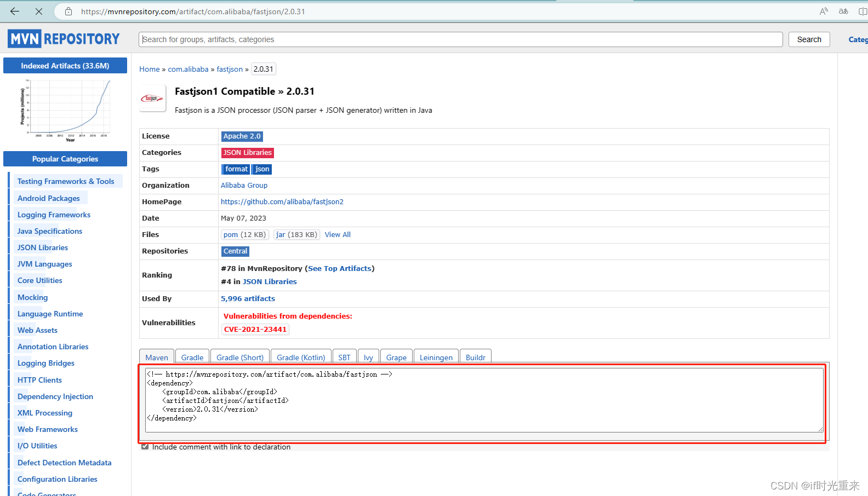Open the translate icon in address bar
The image size is (868, 496).
[843, 11]
